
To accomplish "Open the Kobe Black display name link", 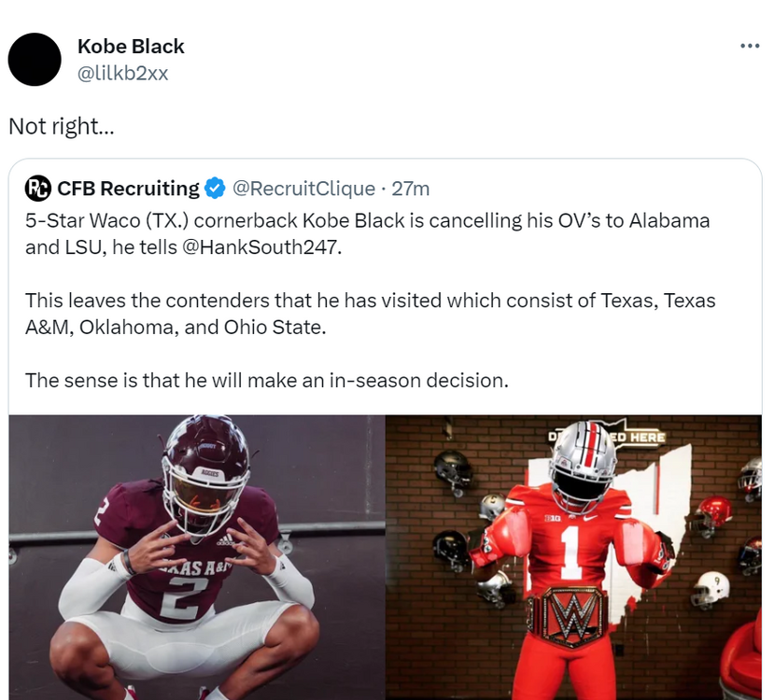I will pos(131,46).
